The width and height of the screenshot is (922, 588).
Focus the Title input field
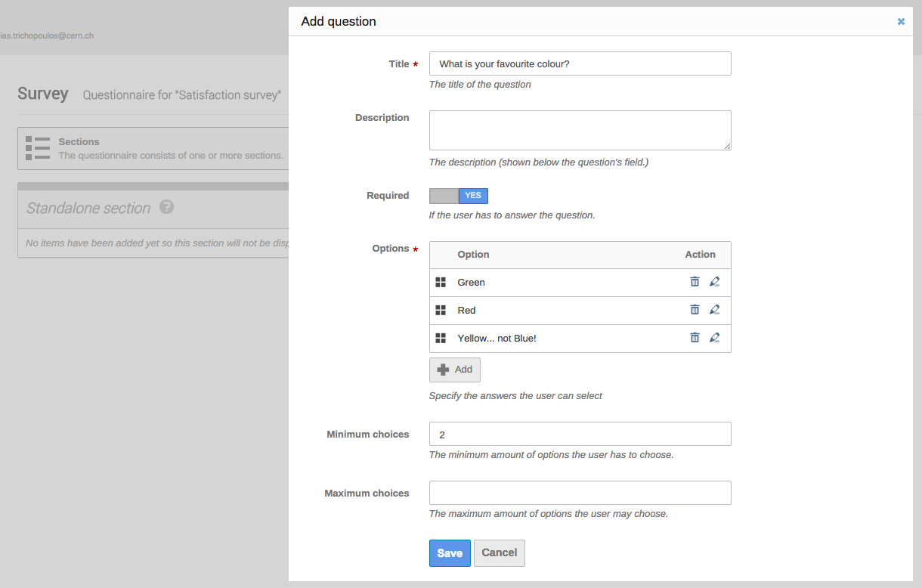580,63
